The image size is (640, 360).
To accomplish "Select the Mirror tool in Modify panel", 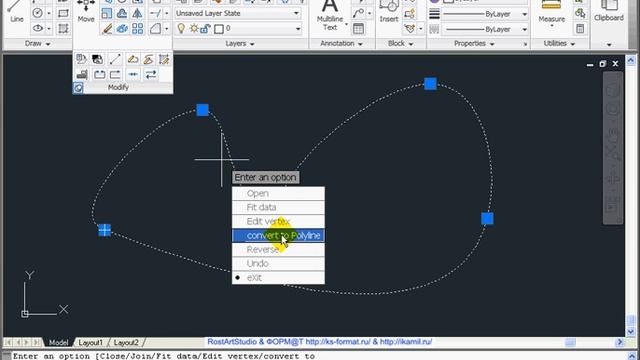I will (138, 13).
